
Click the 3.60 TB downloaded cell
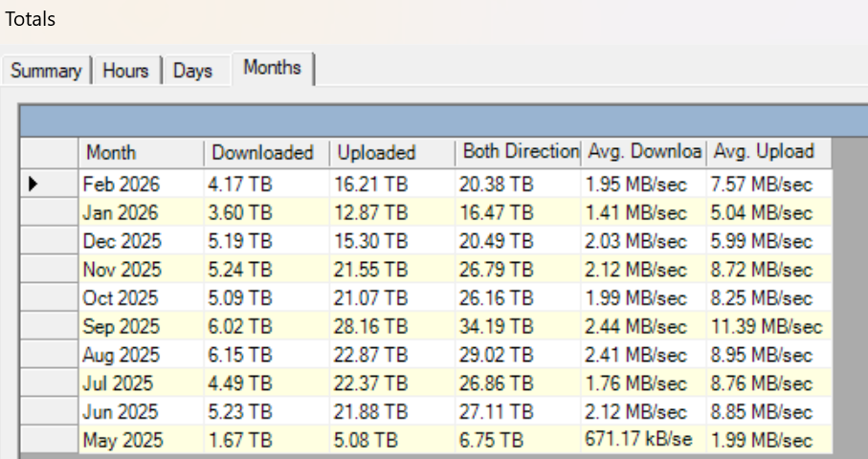[x=266, y=213]
